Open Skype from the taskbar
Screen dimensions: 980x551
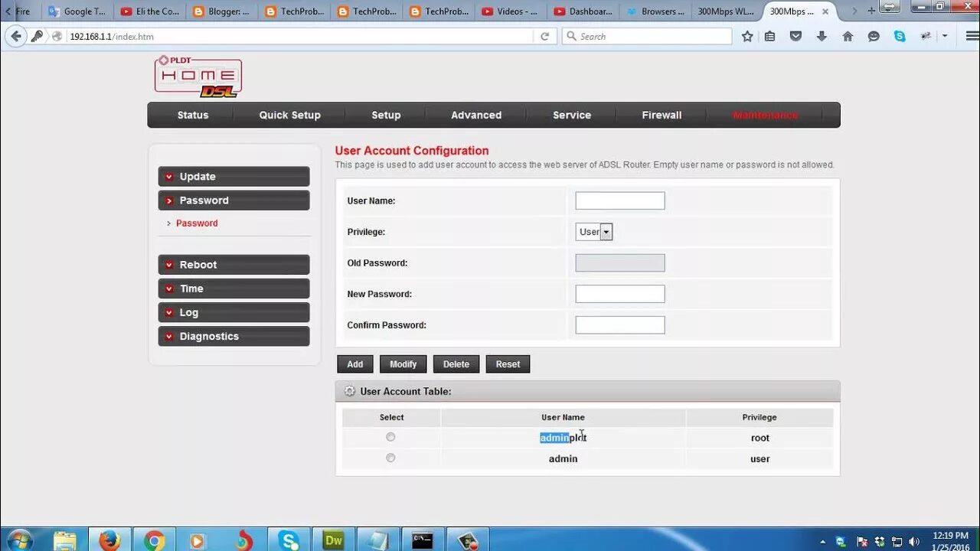289,540
